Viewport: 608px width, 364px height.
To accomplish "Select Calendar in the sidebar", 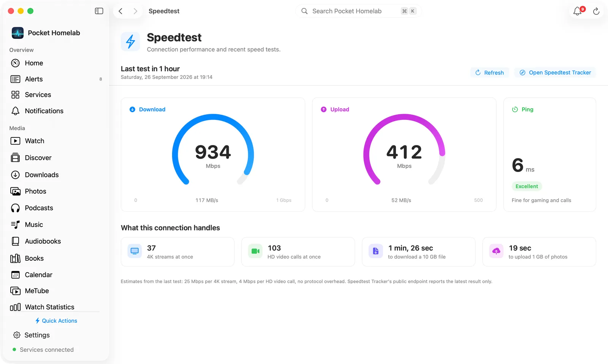I will pyautogui.click(x=56, y=275).
